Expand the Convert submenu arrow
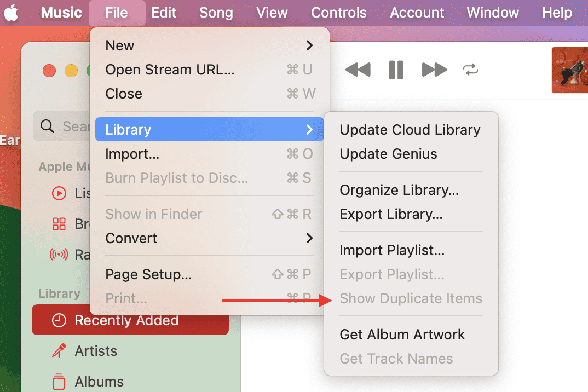The image size is (588, 392). [309, 238]
